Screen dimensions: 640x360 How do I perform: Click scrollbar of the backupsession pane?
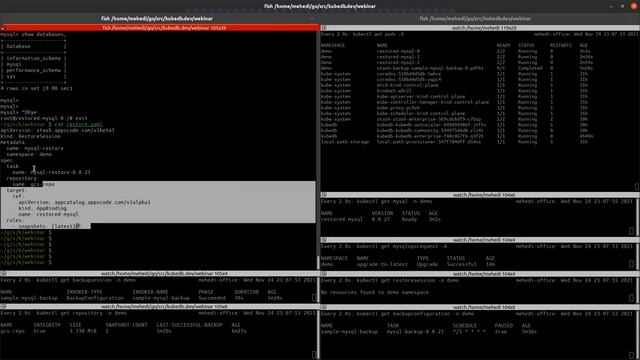pos(318,289)
